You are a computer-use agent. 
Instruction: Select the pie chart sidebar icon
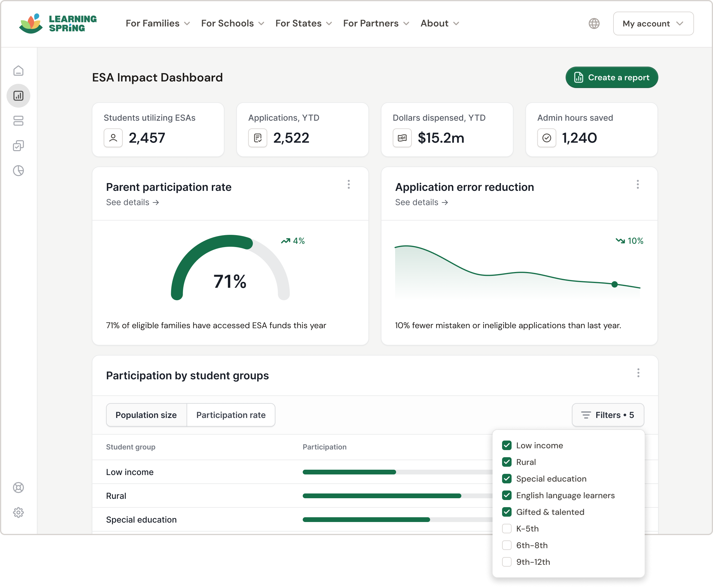18,171
